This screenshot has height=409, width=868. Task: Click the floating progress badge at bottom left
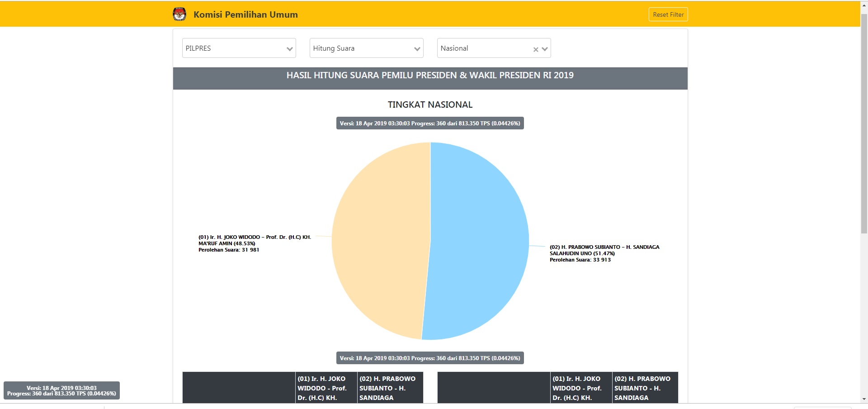click(x=61, y=391)
